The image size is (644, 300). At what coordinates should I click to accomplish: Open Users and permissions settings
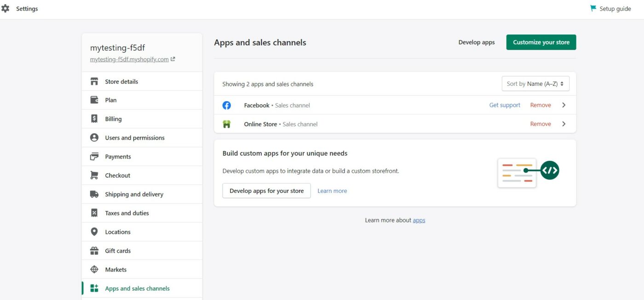click(x=134, y=138)
